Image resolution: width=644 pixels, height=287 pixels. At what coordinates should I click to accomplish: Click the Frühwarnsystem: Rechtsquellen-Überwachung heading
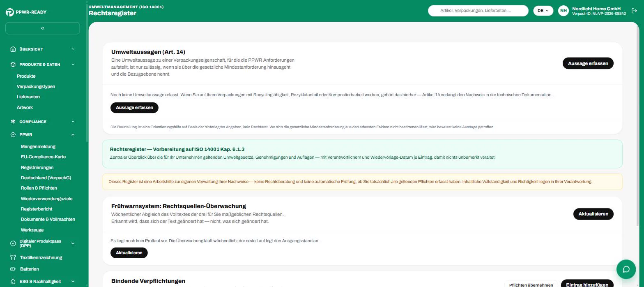pyautogui.click(x=179, y=206)
